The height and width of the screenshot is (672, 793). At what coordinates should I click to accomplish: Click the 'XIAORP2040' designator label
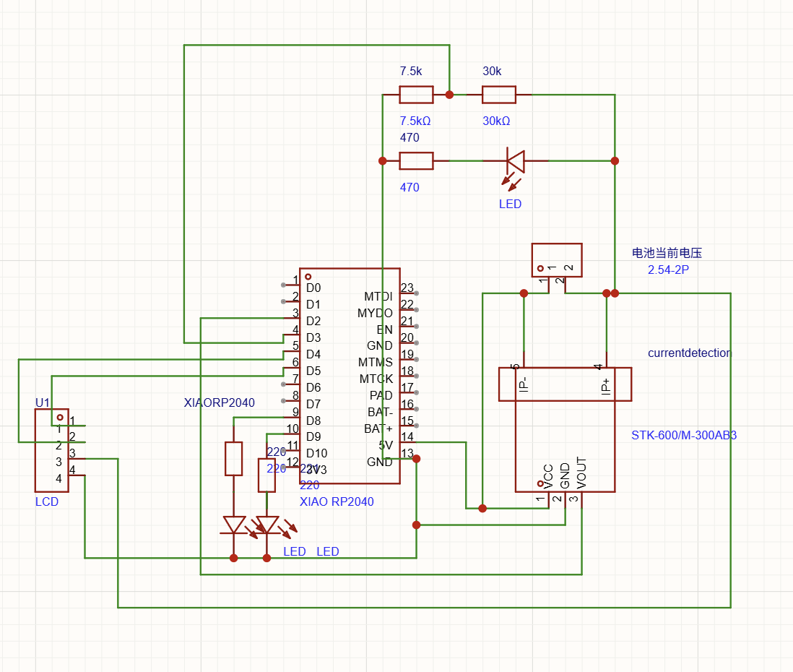pos(219,402)
